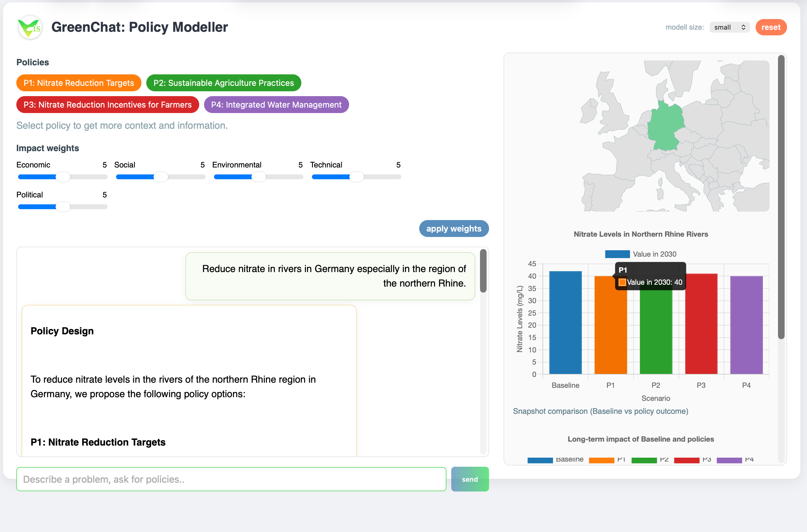Click the chat panel scrollbar
Viewport: 807px width, 532px height.
click(x=483, y=271)
